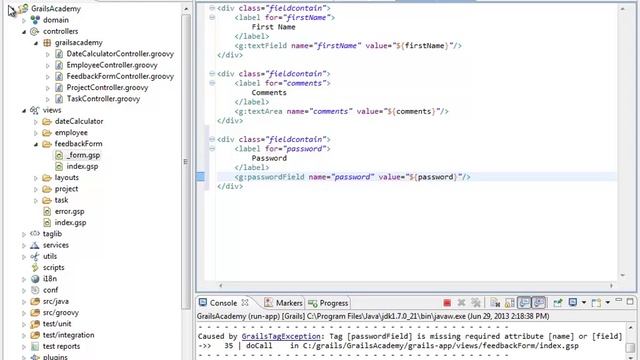Toggle Show Console When Standard Error Changes
The height and width of the screenshot is (360, 640).
pyautogui.click(x=539, y=303)
